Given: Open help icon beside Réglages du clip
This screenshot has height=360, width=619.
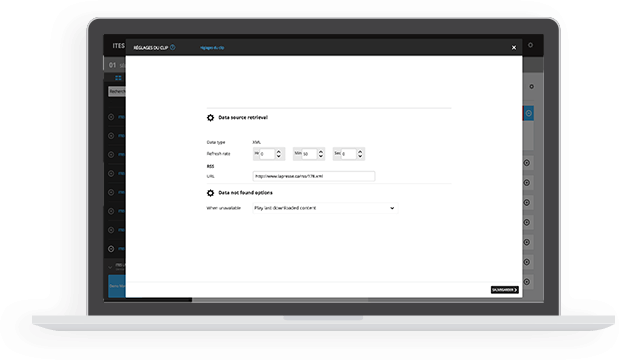Looking at the screenshot, I should coord(173,47).
